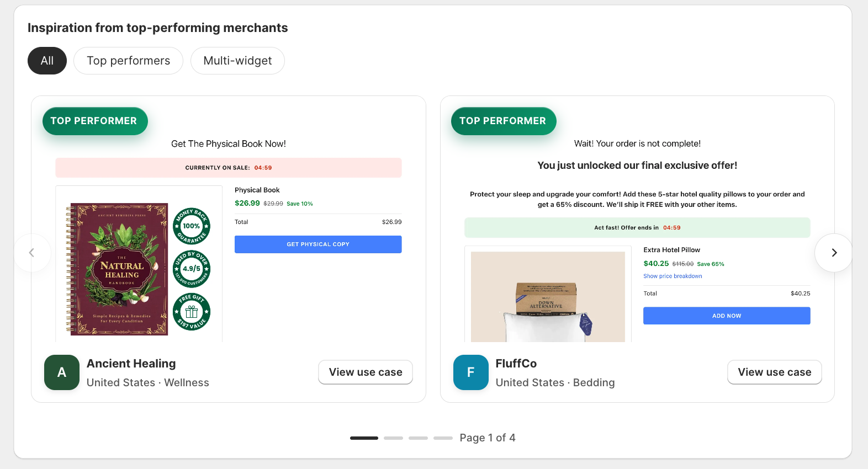Click the Add Now button
This screenshot has height=469, width=868.
pos(727,316)
